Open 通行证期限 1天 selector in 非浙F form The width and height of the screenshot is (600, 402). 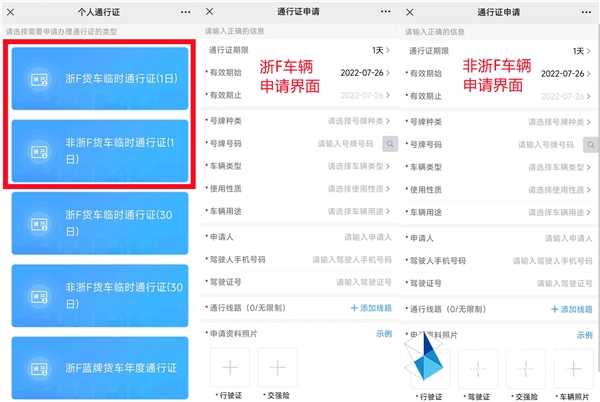[499, 51]
